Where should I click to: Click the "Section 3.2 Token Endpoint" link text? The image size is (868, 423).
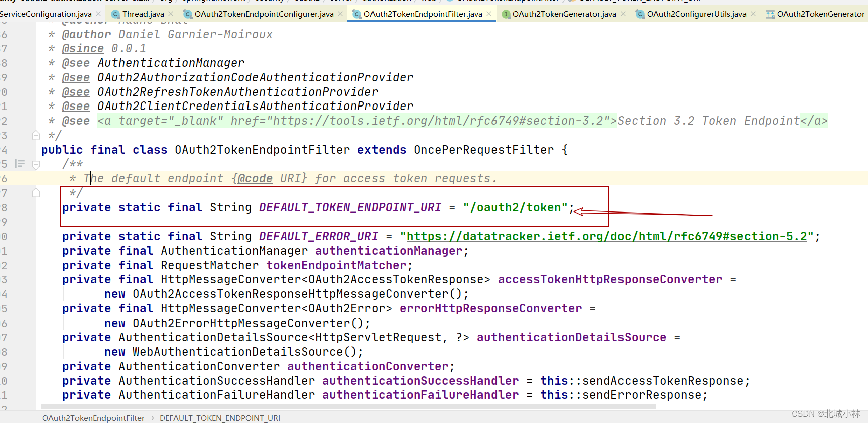pos(709,121)
